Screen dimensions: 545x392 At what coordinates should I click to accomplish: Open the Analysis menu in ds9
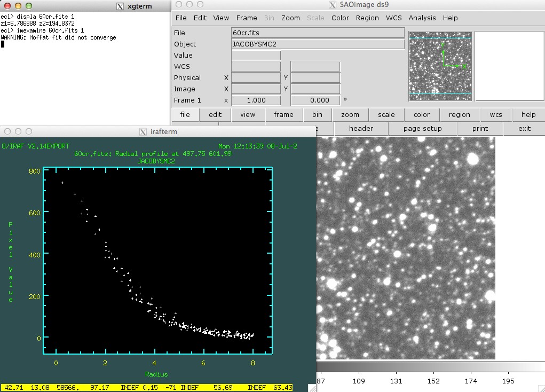point(422,18)
